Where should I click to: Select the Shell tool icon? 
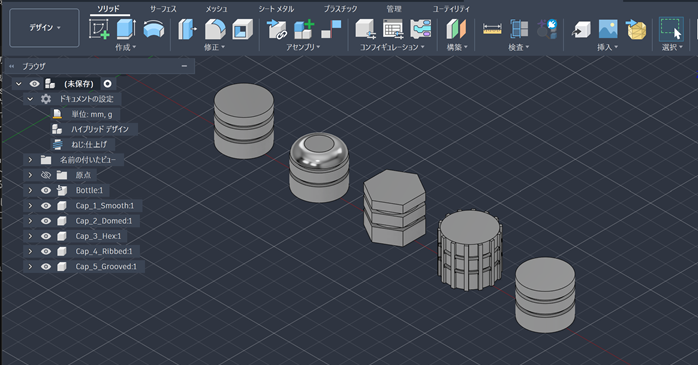[243, 29]
